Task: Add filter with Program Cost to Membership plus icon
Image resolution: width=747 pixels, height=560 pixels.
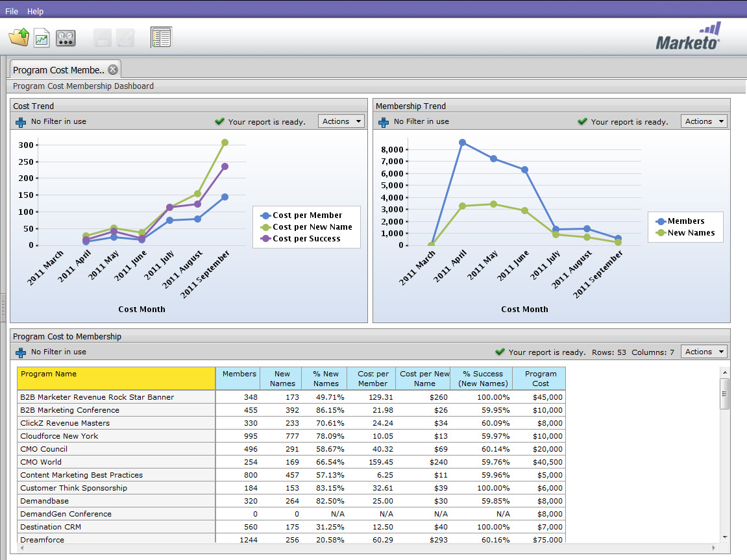Action: coord(21,352)
